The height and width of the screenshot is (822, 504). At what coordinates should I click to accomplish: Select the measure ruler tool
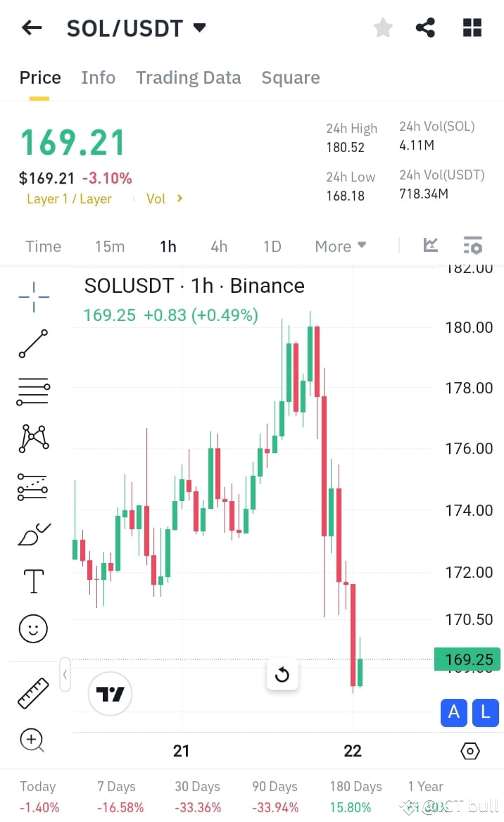point(31,692)
